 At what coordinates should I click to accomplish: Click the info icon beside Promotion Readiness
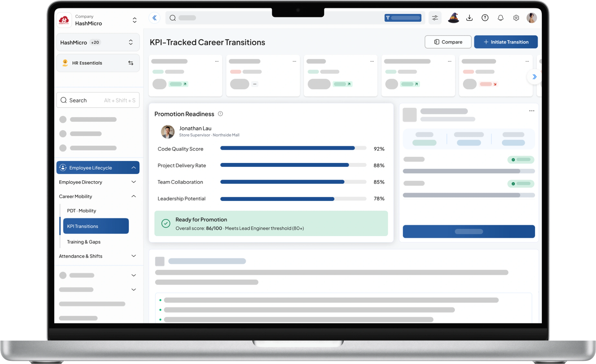click(220, 114)
